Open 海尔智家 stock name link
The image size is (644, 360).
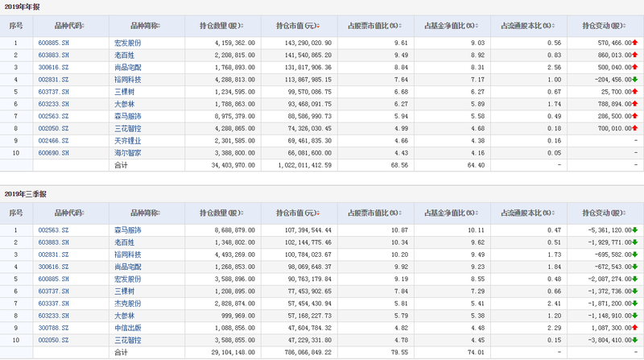coord(128,153)
